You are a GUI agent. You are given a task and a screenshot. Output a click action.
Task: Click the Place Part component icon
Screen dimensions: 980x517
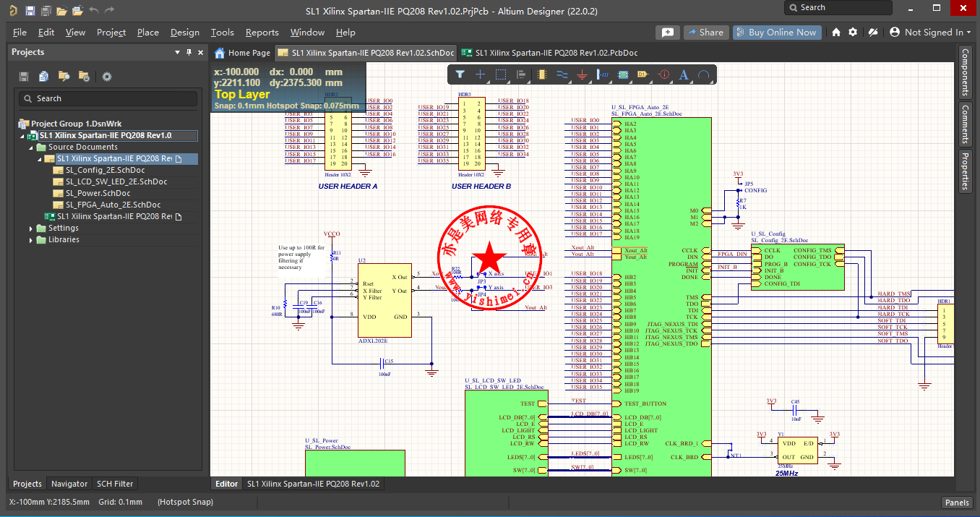pos(543,74)
